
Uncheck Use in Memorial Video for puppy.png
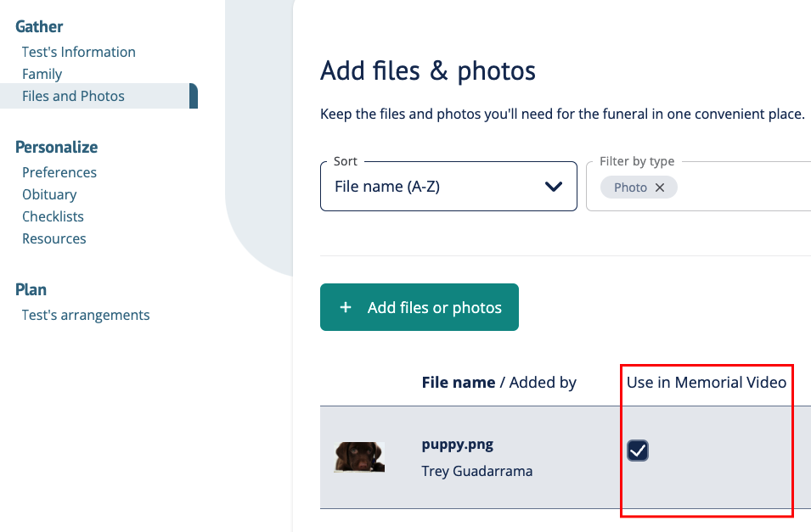tap(638, 451)
